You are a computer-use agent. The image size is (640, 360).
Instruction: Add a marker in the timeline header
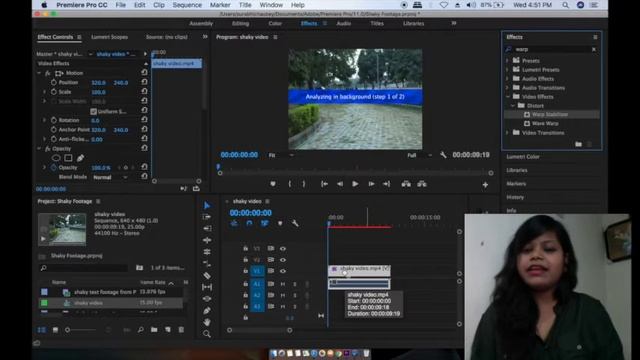[x=280, y=223]
